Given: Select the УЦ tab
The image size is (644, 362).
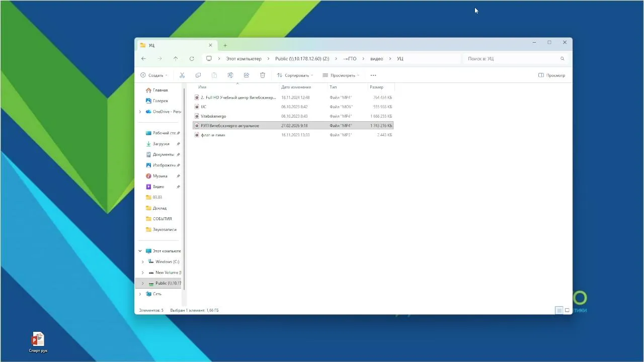Looking at the screenshot, I should click(176, 45).
